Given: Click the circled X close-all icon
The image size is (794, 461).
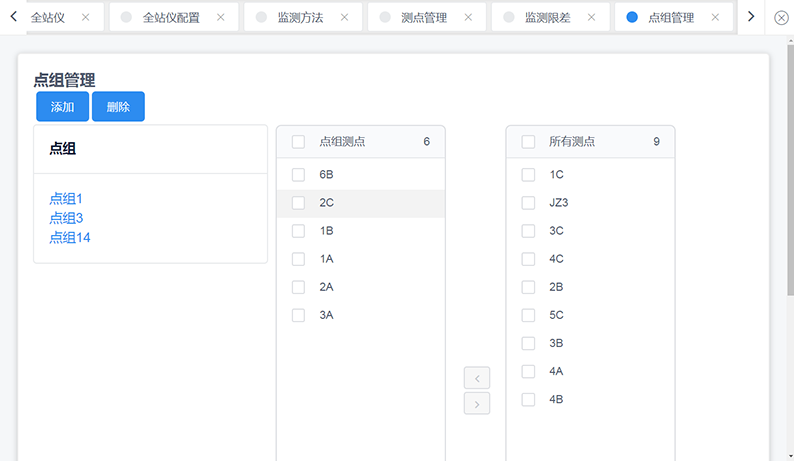Looking at the screenshot, I should (x=781, y=17).
